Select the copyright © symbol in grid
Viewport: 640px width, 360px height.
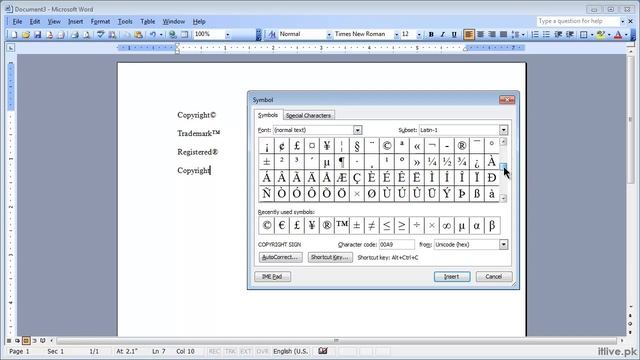pos(387,145)
